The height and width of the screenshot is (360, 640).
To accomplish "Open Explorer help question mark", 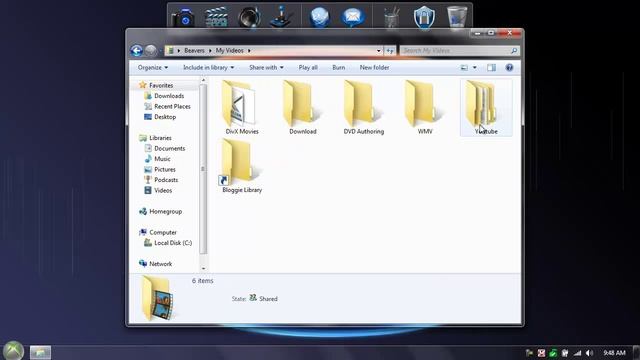I will tap(509, 68).
